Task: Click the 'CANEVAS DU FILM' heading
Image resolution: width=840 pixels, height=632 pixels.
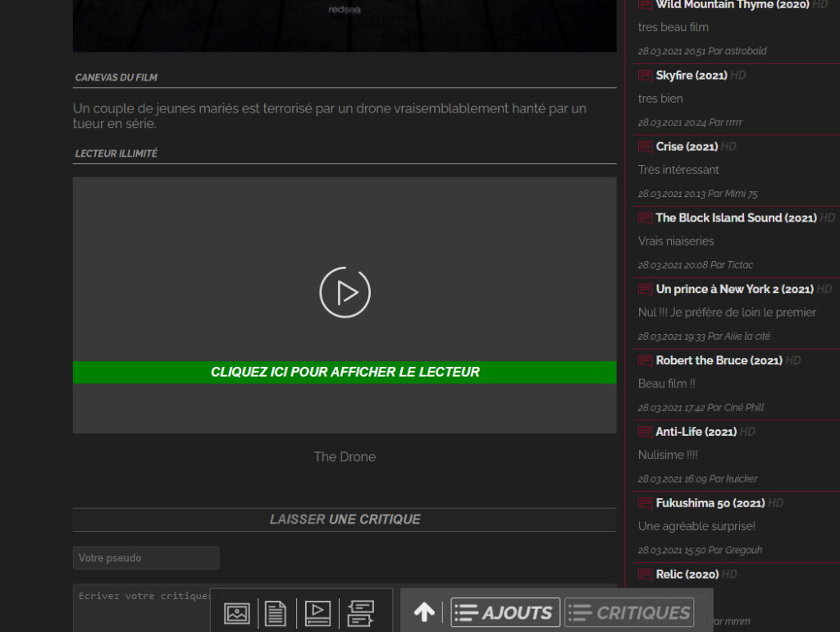Action: pyautogui.click(x=116, y=78)
